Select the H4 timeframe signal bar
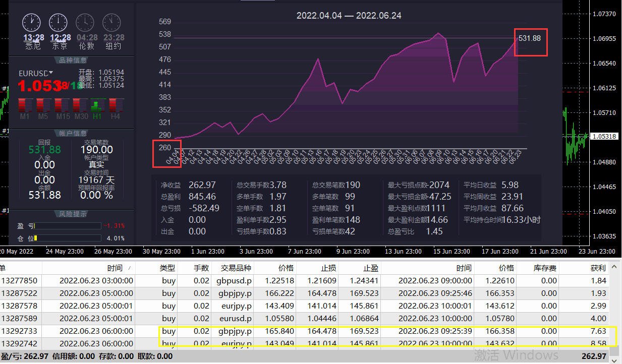Screen dimensions: 622x364 click(x=116, y=105)
